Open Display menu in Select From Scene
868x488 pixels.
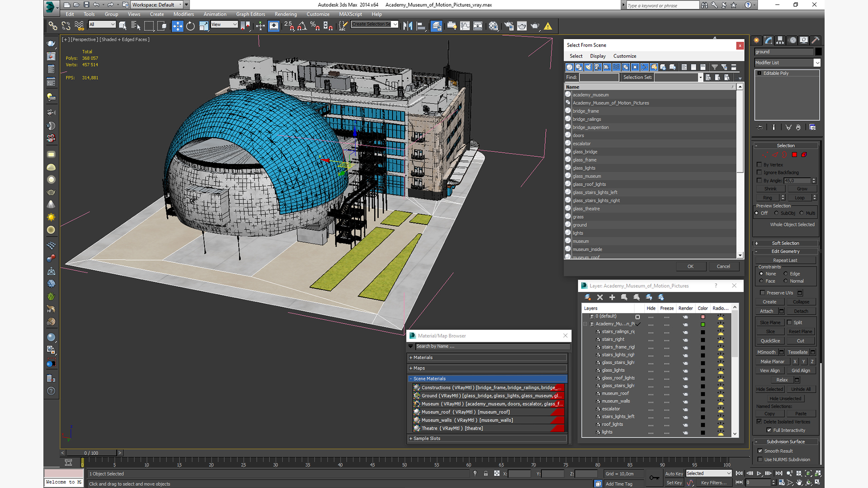coord(598,56)
